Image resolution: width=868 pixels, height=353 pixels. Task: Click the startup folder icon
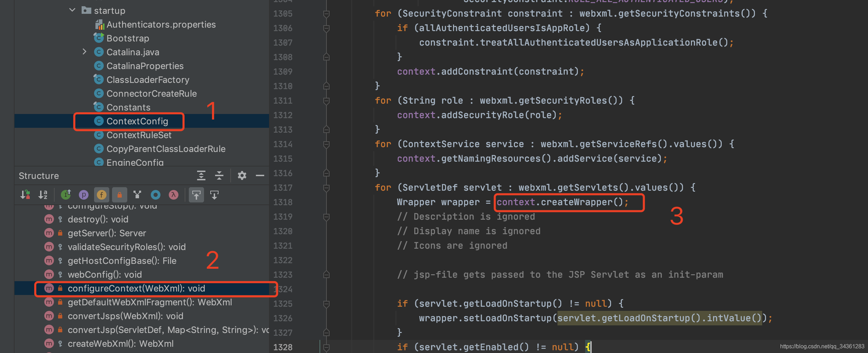(86, 10)
